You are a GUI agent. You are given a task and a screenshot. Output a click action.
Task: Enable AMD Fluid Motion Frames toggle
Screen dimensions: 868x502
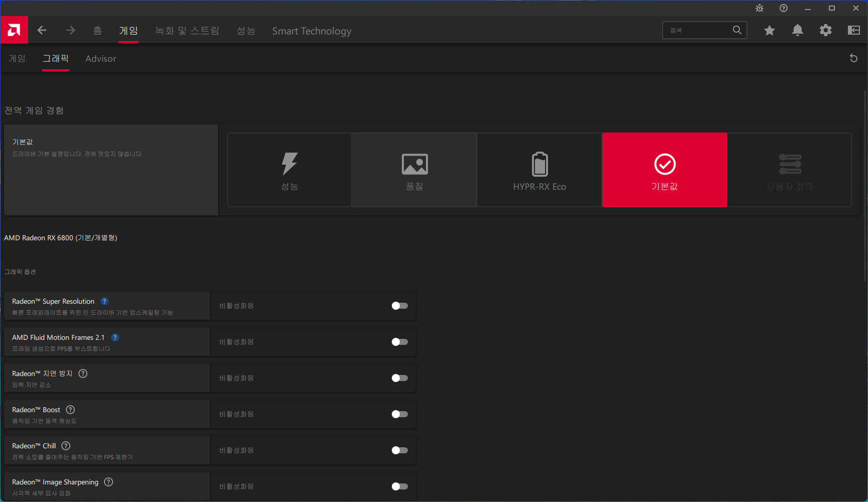pyautogui.click(x=400, y=342)
